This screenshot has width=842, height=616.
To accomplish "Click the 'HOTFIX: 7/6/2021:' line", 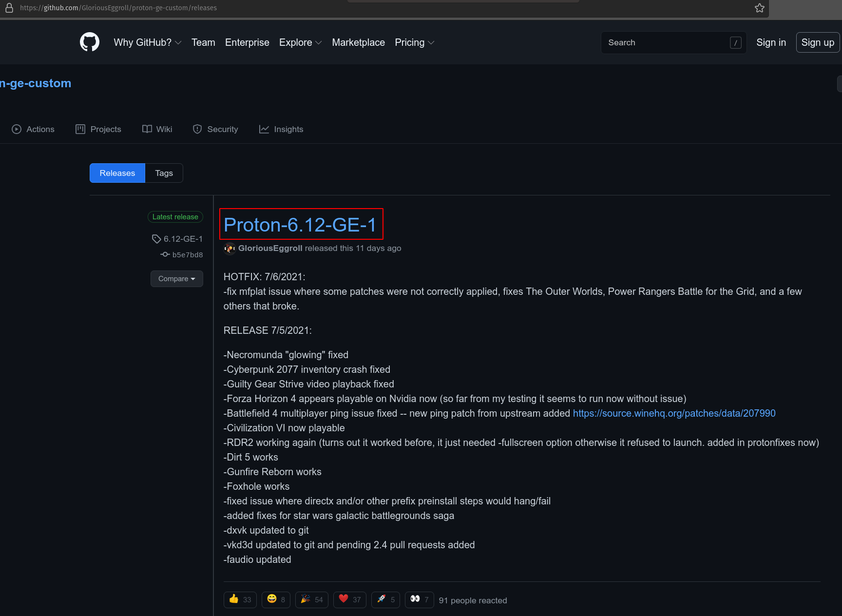I will (x=265, y=277).
